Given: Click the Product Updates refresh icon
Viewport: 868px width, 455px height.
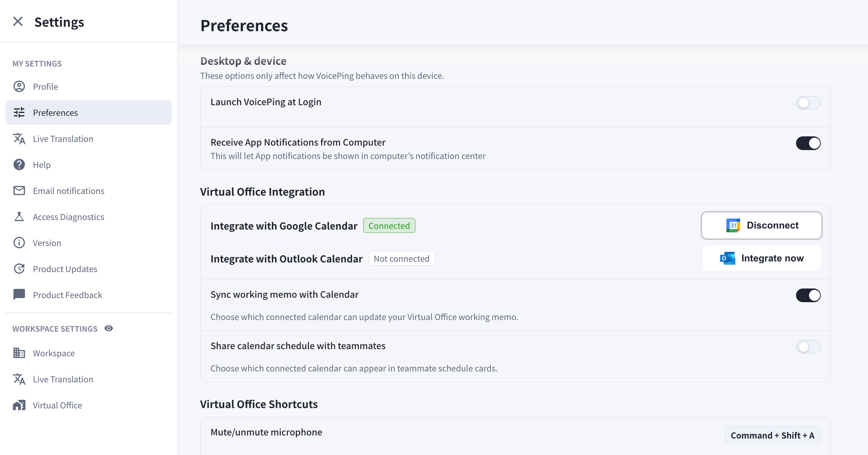Looking at the screenshot, I should point(19,269).
